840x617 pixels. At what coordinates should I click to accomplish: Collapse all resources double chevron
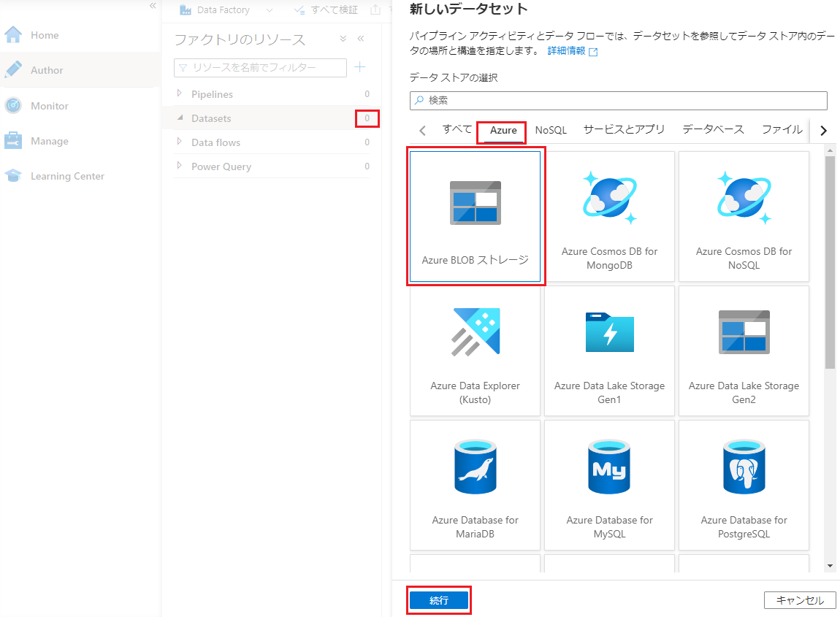pos(343,39)
